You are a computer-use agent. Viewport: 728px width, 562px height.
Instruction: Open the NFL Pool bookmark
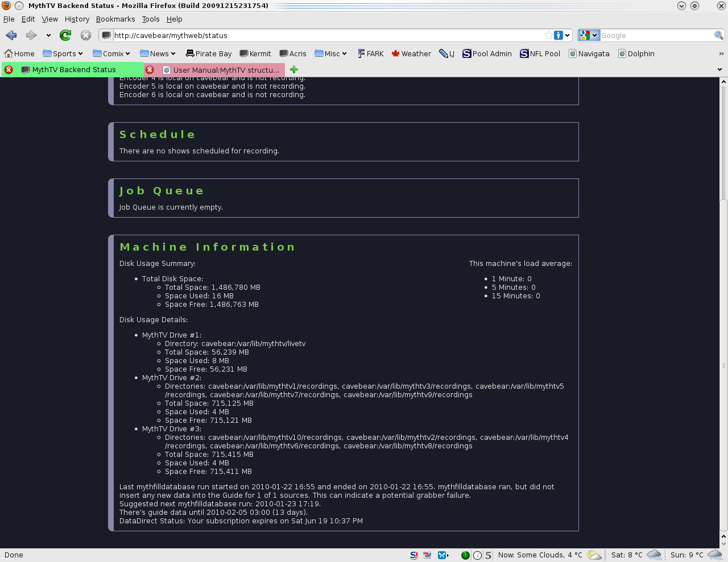[x=540, y=53]
